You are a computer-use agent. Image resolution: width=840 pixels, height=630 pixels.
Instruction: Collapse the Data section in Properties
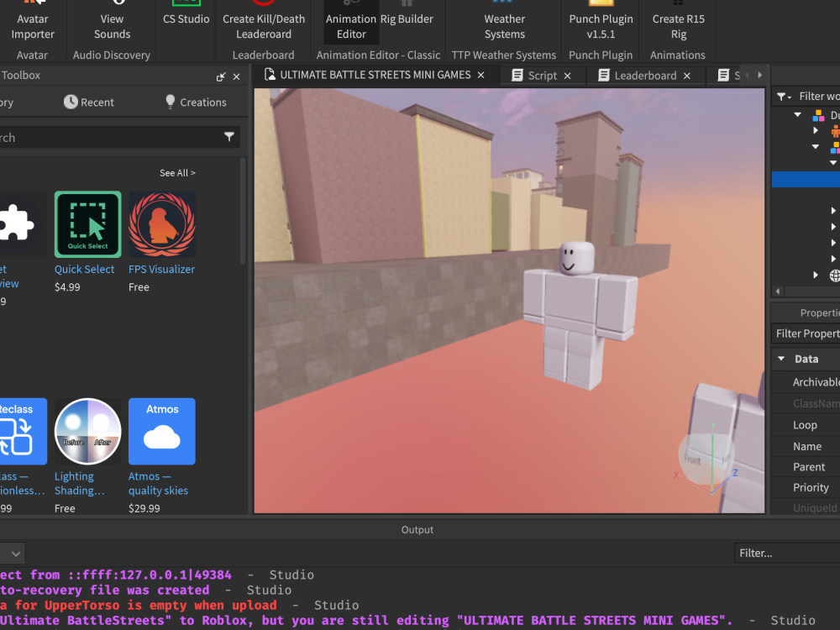coord(781,359)
